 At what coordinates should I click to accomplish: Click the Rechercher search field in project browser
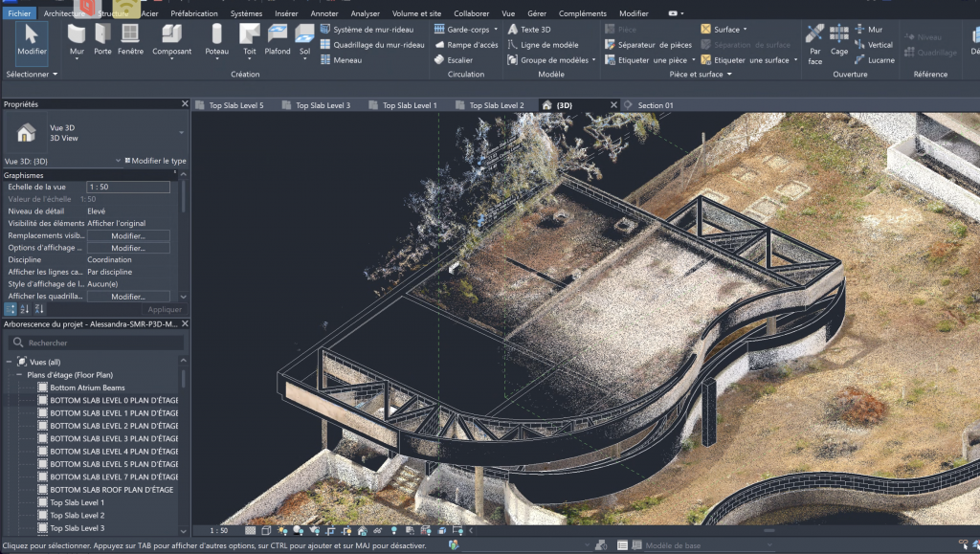[x=96, y=343]
